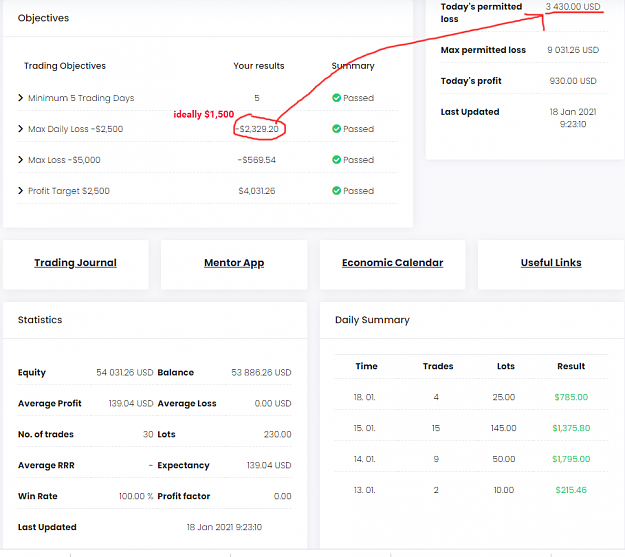Click Expectancy 139.04 USD value
625x557 pixels.
269,465
